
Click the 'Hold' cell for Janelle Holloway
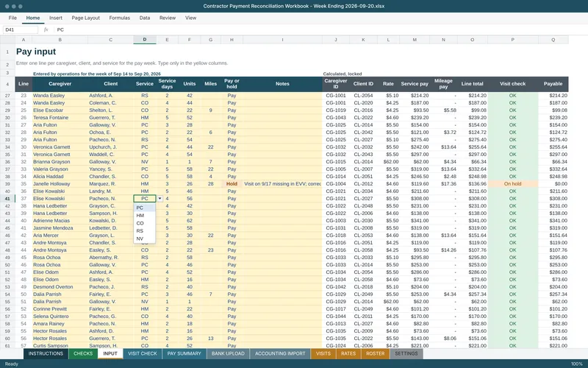(232, 184)
